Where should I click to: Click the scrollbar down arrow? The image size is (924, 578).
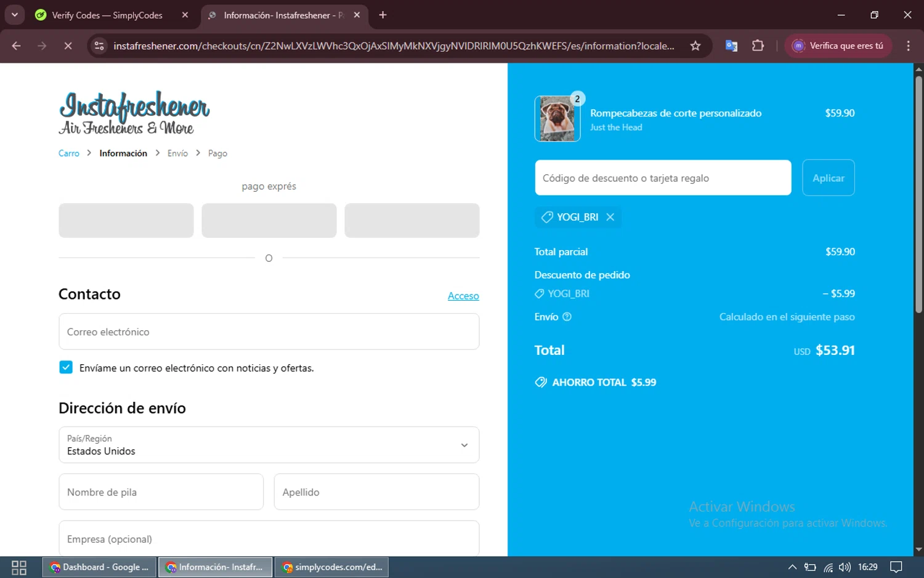(x=918, y=550)
